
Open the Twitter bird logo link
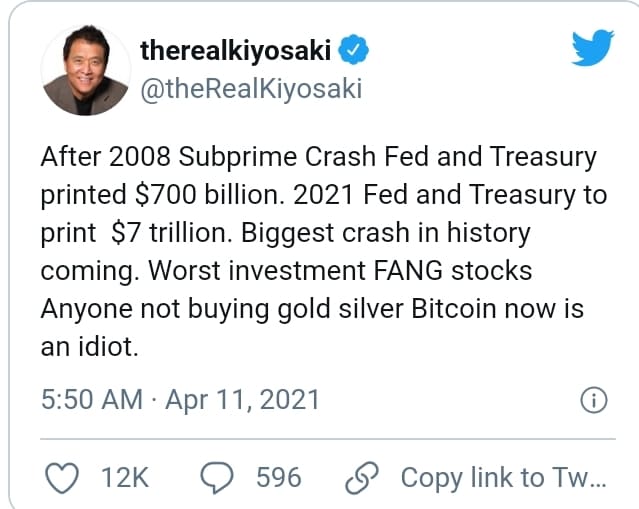click(593, 47)
